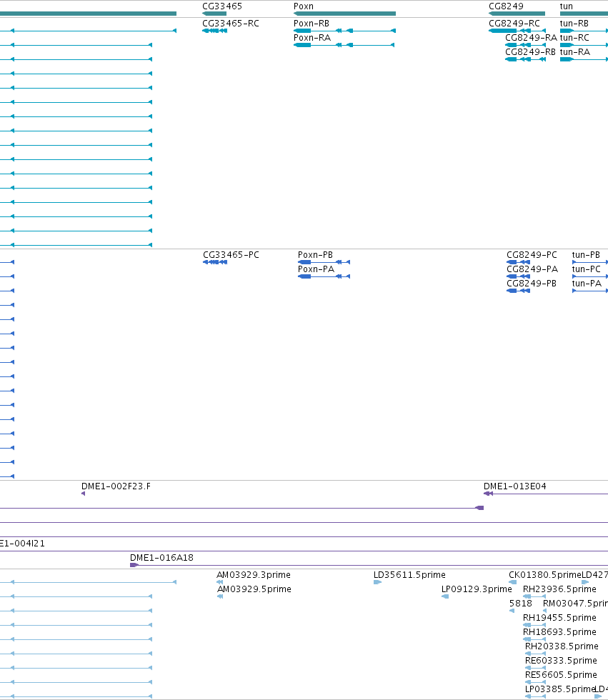Image resolution: width=608 pixels, height=700 pixels.
Task: Select the Poxn-PB protein label
Action: 315,255
